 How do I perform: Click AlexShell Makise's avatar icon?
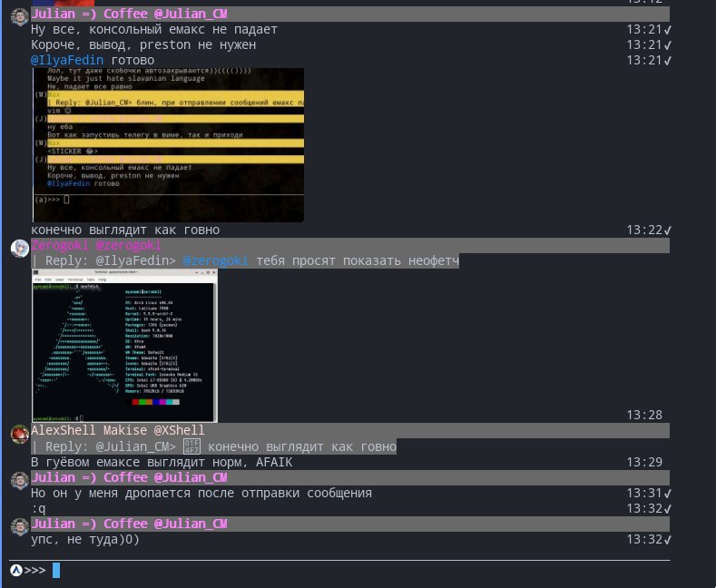coord(20,434)
